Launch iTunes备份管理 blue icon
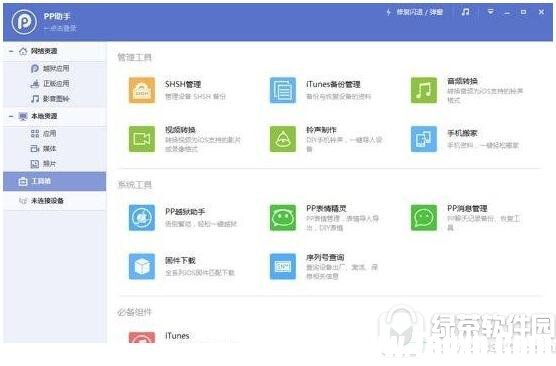The height and width of the screenshot is (366, 556). (x=283, y=90)
